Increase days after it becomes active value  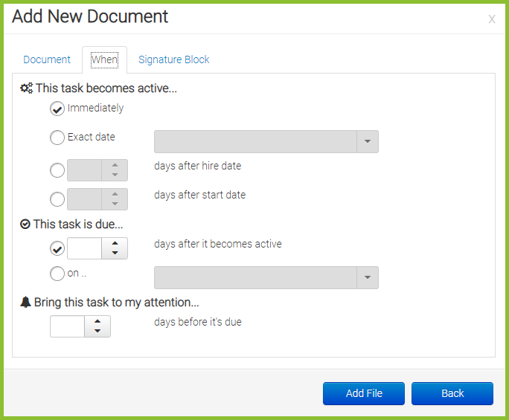115,243
